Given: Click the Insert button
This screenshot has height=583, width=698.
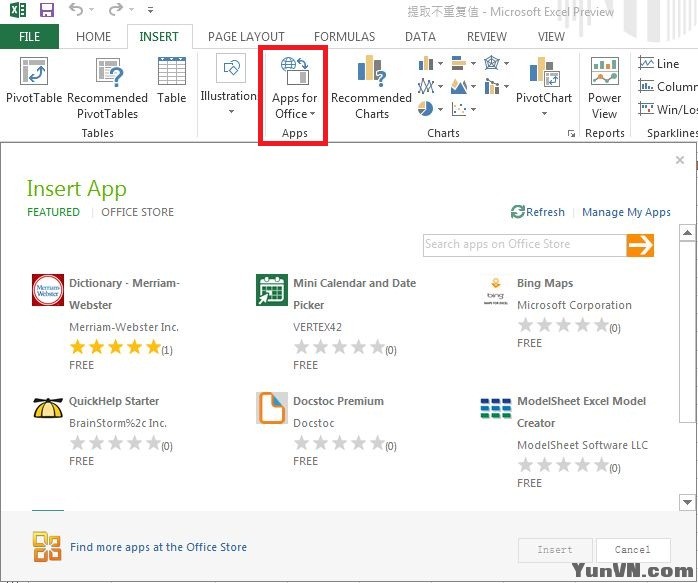Looking at the screenshot, I should pos(555,550).
